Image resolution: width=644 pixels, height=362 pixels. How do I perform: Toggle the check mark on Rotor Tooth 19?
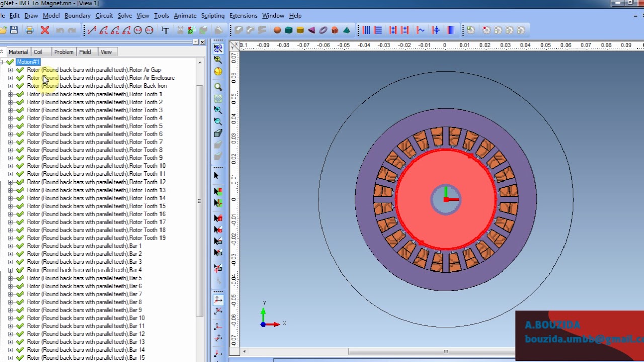tap(20, 238)
